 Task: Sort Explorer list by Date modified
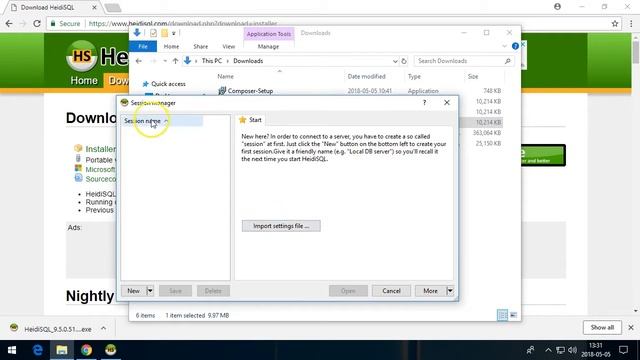pyautogui.click(x=366, y=76)
